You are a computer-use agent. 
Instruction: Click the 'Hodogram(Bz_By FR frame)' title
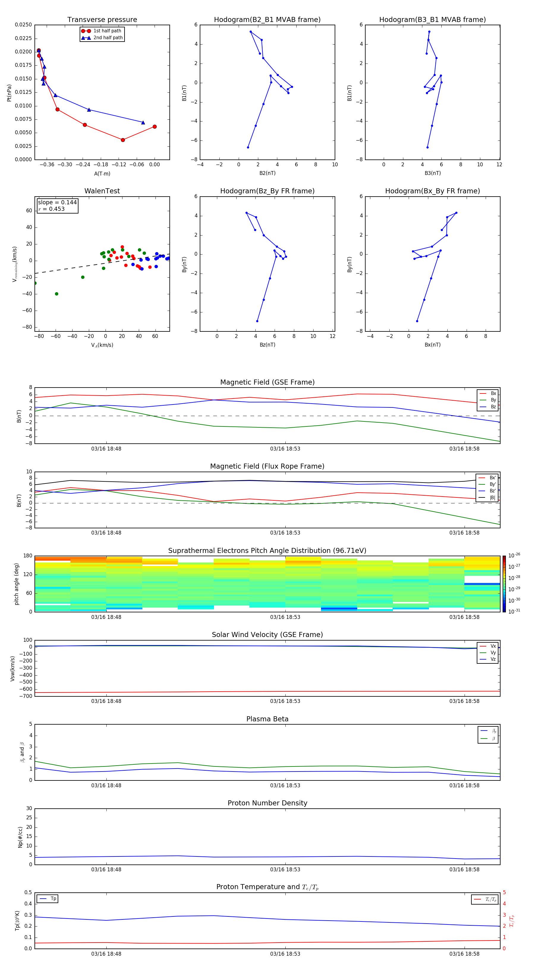pos(267,191)
